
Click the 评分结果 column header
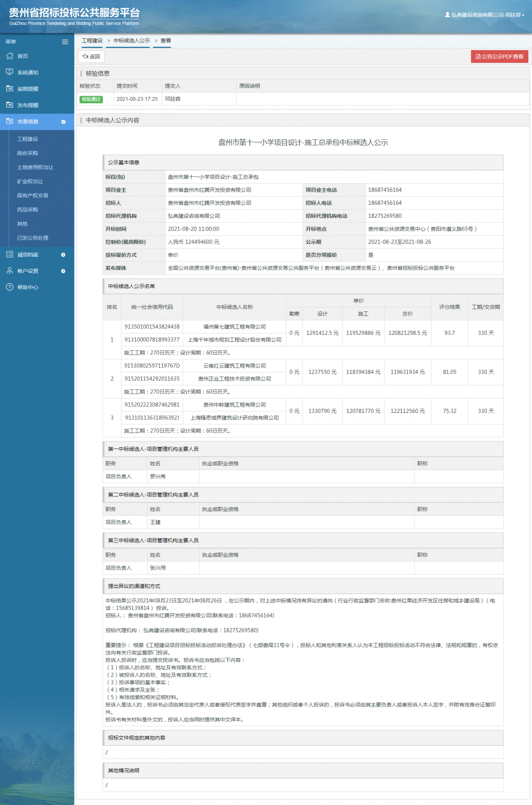pyautogui.click(x=450, y=307)
